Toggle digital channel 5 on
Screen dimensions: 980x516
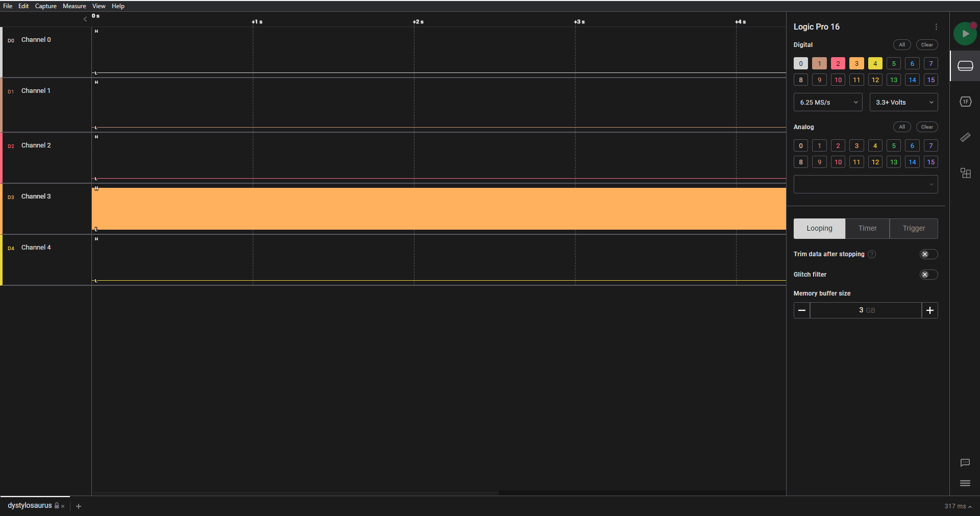(x=894, y=63)
